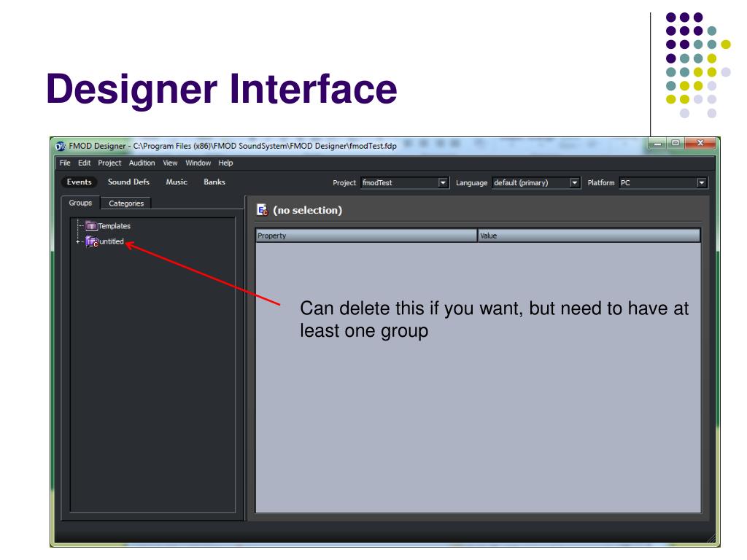This screenshot has height=560, width=747.
Task: Expand the untitled group tree node
Action: [77, 242]
